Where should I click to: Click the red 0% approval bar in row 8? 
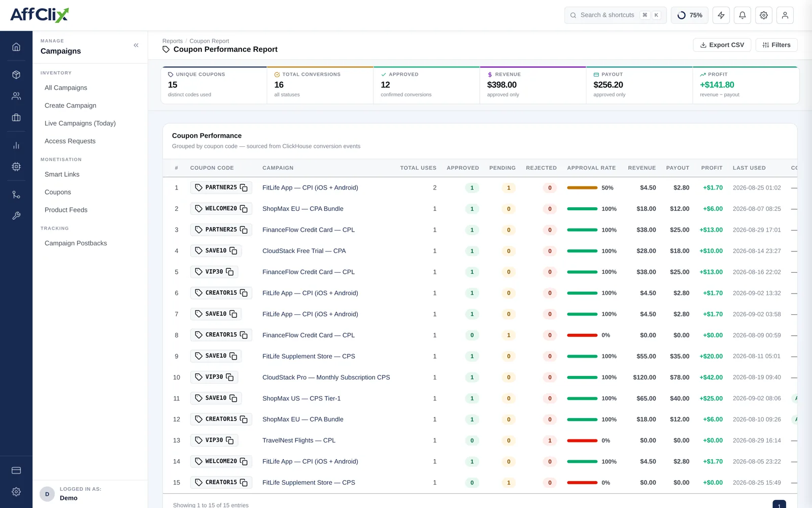(582, 335)
